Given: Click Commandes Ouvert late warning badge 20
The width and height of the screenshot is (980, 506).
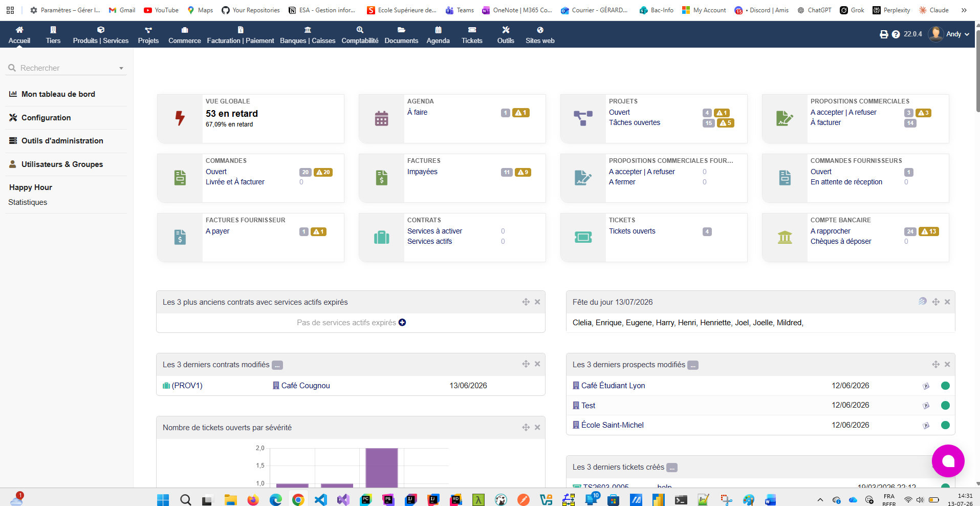Looking at the screenshot, I should click(323, 173).
